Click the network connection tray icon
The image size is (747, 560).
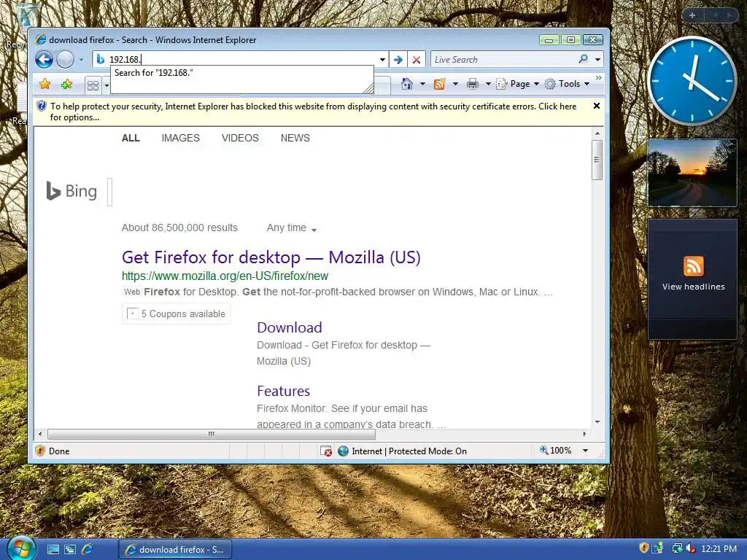pos(676,548)
